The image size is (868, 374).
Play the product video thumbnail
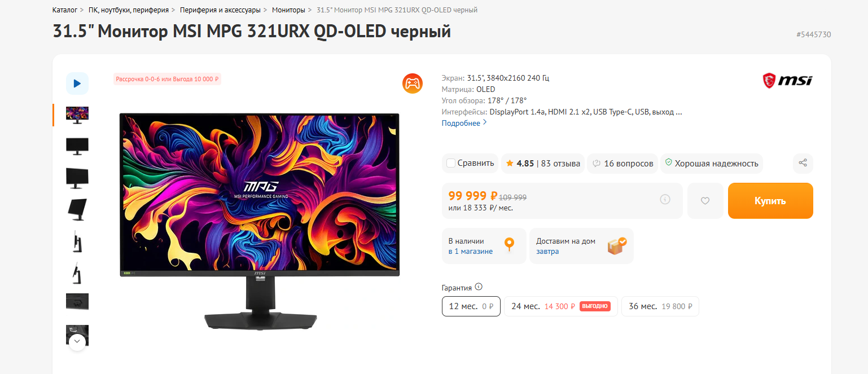(77, 83)
